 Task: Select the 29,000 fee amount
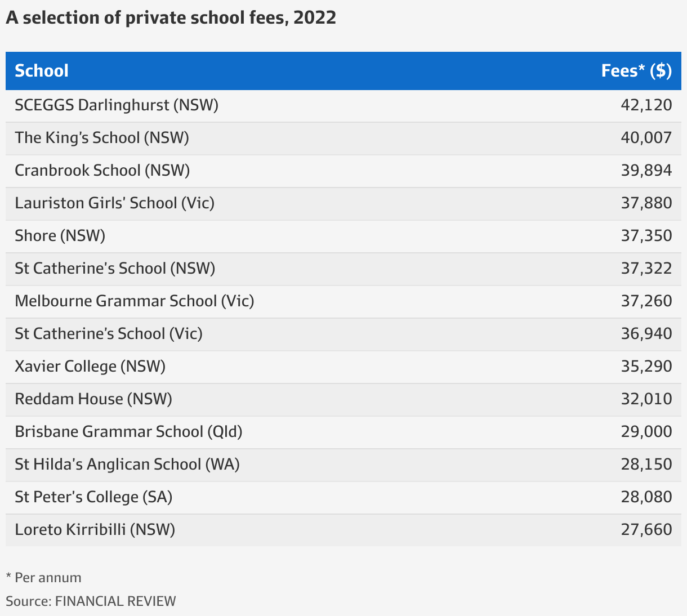point(646,432)
